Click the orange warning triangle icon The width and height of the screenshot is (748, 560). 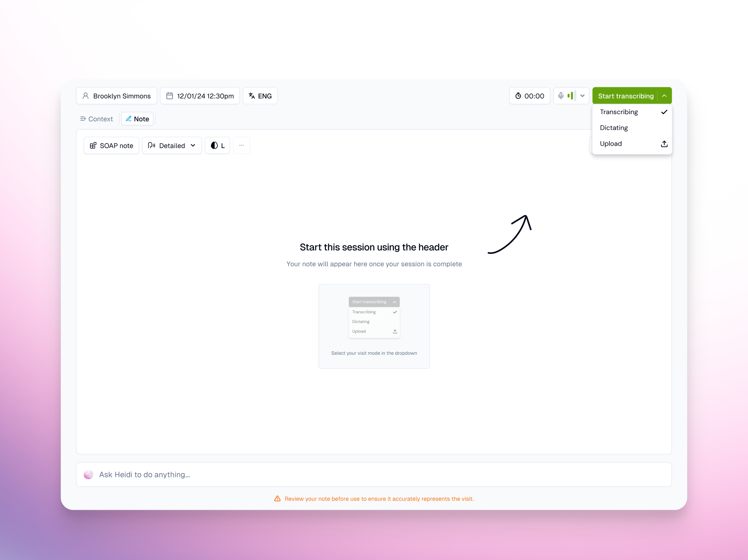[x=277, y=499]
